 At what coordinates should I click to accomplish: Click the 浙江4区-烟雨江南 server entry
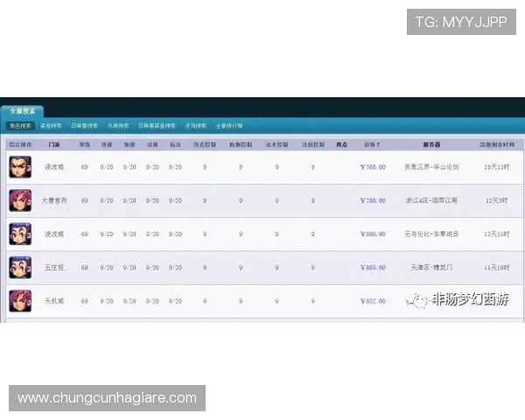click(431, 200)
